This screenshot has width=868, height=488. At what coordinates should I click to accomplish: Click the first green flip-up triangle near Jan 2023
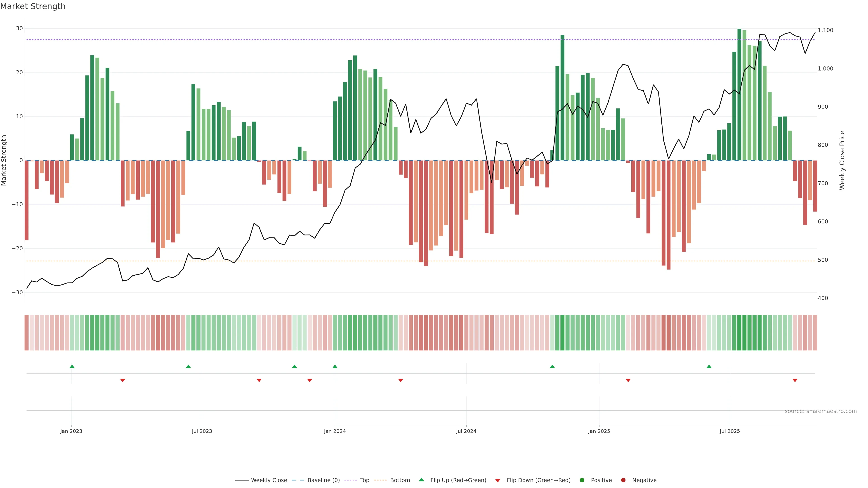coord(72,366)
